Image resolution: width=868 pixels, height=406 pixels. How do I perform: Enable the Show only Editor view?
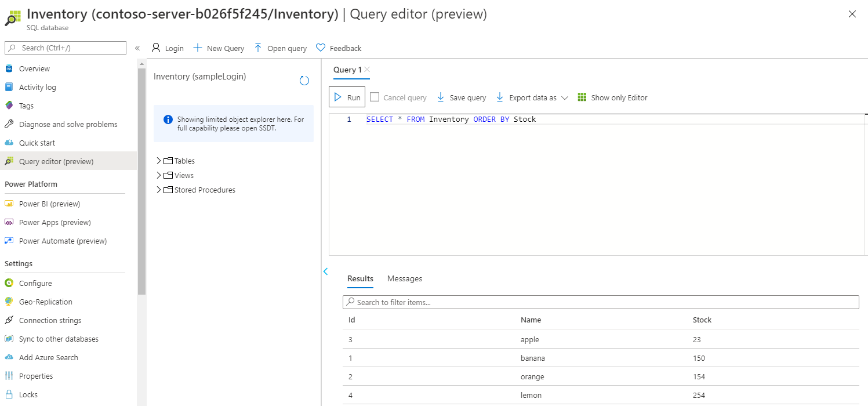613,97
